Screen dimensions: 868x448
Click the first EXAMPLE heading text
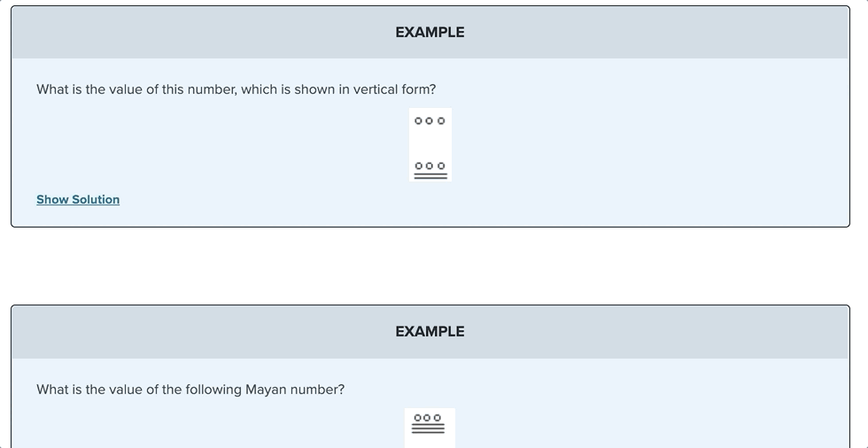[430, 32]
